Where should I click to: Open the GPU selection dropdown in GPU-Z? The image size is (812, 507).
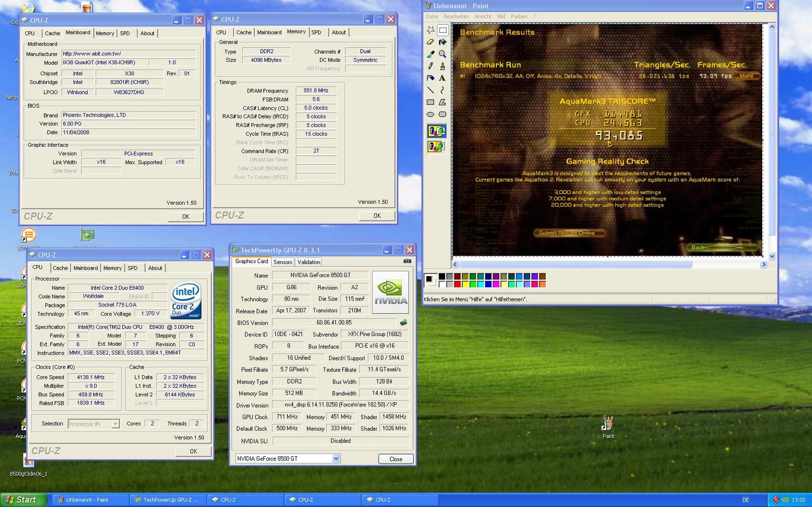pyautogui.click(x=336, y=459)
